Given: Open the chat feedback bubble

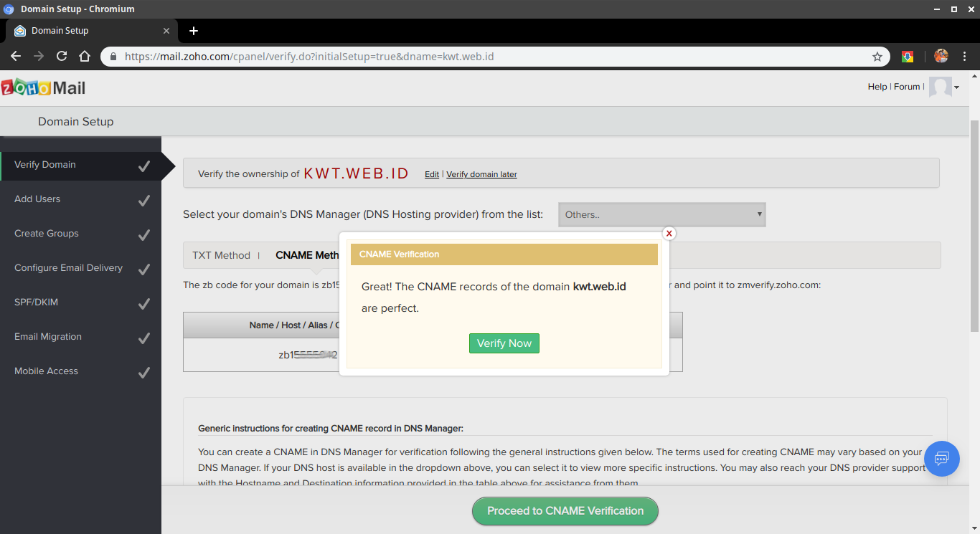Looking at the screenshot, I should click(941, 459).
